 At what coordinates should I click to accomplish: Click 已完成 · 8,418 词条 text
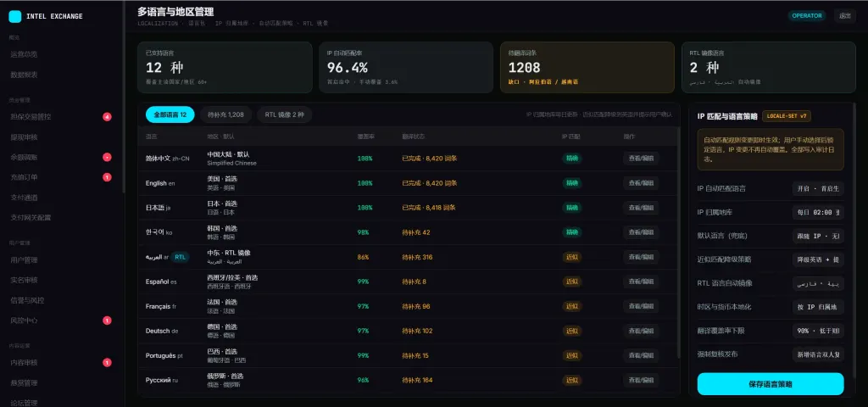click(x=428, y=208)
